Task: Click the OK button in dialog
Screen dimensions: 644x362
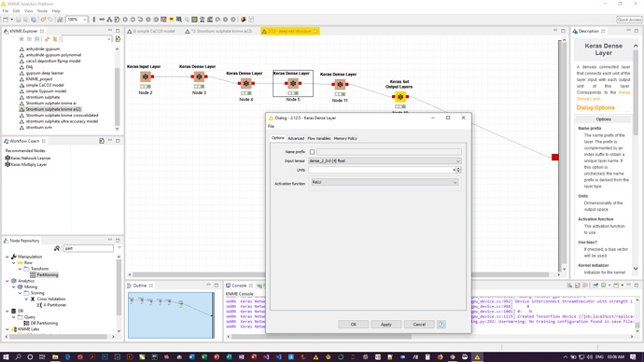Action: pos(353,325)
